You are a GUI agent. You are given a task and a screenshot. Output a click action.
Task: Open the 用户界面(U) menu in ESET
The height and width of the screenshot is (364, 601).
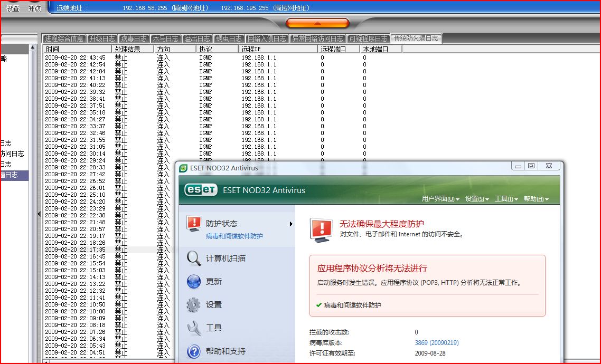click(440, 199)
